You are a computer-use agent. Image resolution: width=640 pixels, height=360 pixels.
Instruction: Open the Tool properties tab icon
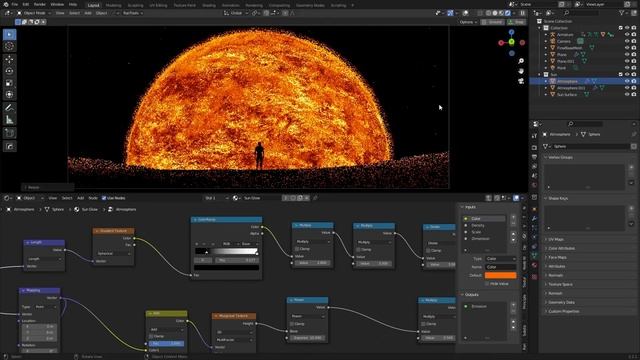(534, 136)
